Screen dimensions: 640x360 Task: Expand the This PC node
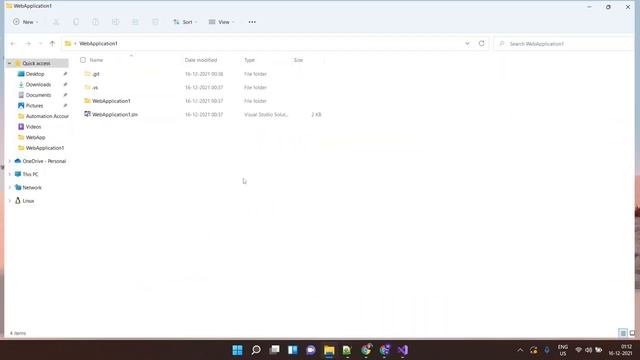coord(10,174)
